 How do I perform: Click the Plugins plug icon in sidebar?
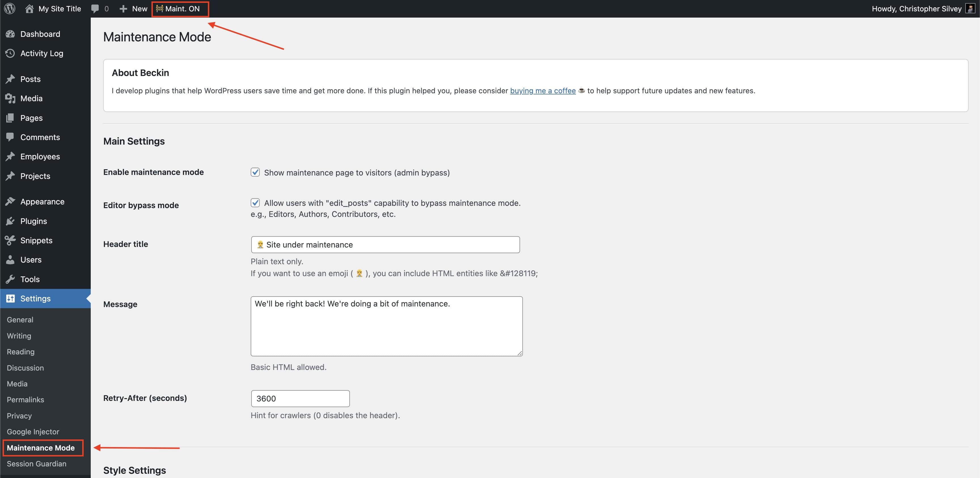[10, 221]
